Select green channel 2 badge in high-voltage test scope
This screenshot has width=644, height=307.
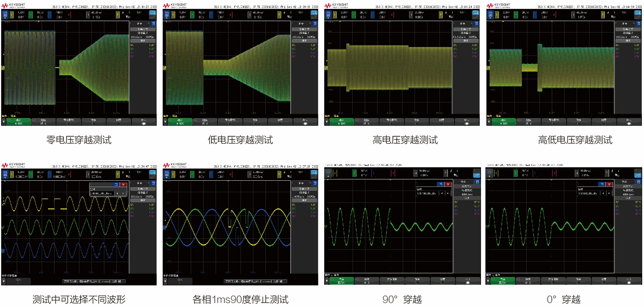(353, 14)
